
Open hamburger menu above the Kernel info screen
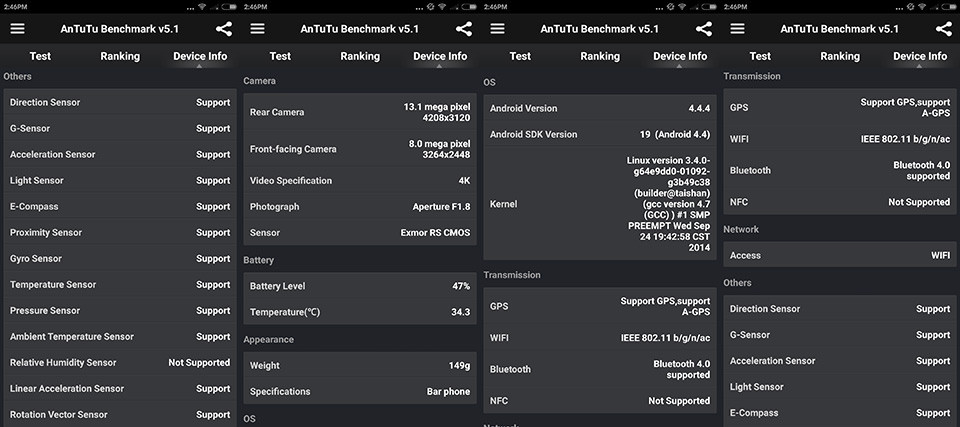click(x=497, y=29)
